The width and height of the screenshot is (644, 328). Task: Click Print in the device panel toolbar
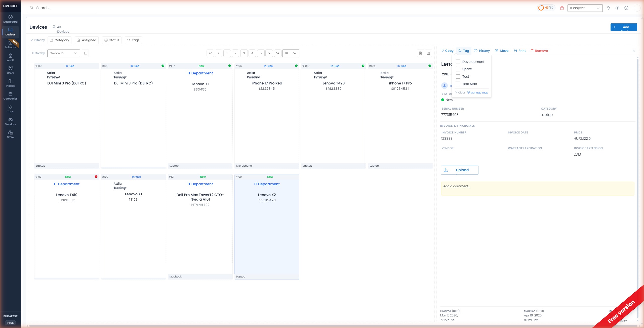pyautogui.click(x=519, y=51)
